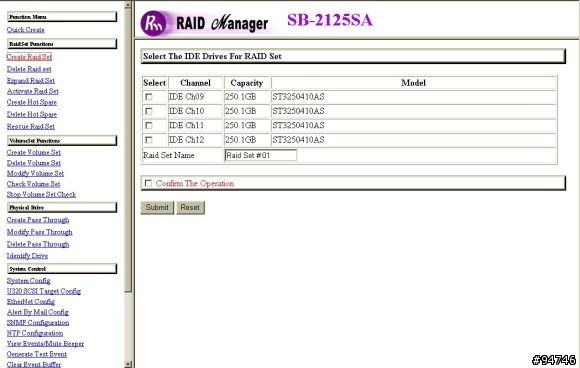Open Delete Volume Set link
Viewport: 580px width, 368px height.
[x=34, y=163]
